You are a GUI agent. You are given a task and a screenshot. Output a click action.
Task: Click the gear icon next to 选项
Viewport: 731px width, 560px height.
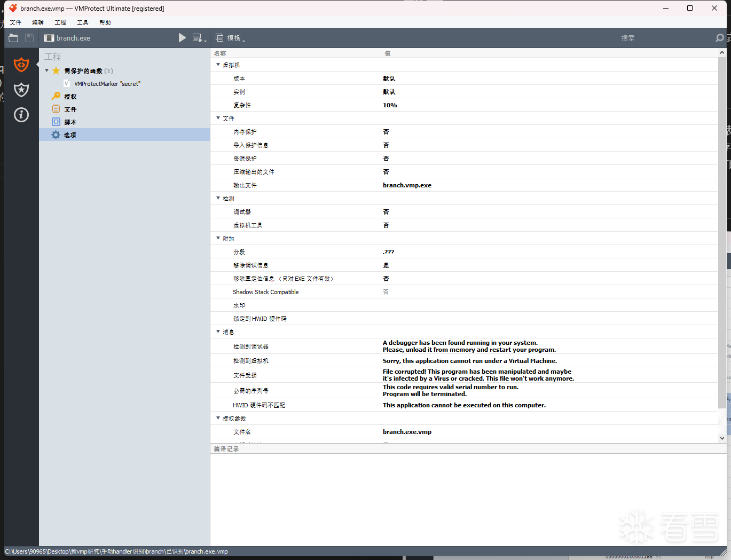click(x=56, y=135)
